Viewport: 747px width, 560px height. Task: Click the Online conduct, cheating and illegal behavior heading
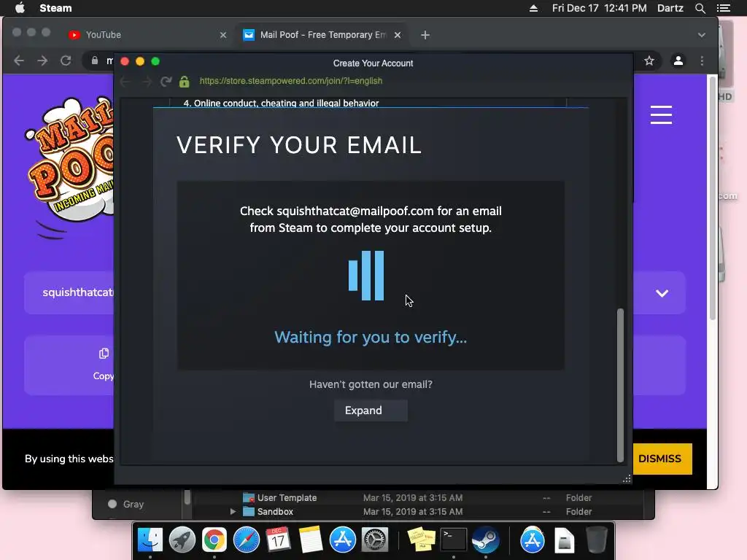[281, 103]
